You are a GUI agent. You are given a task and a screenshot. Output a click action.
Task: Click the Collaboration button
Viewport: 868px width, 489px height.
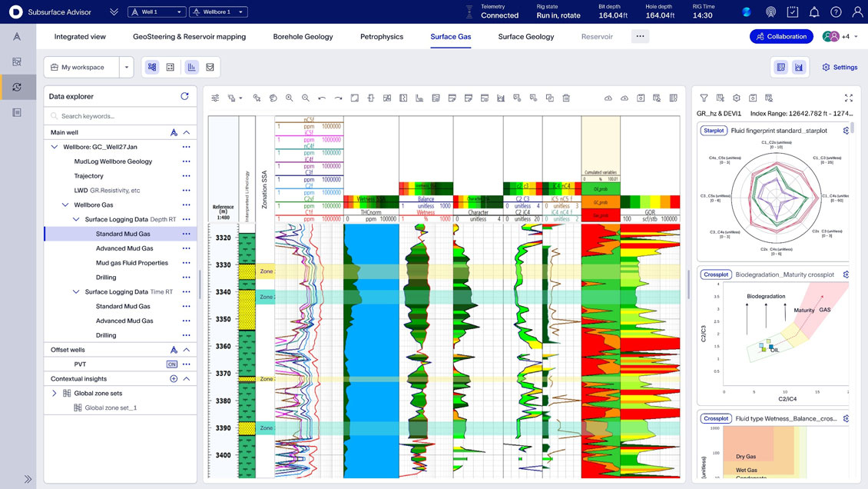click(x=781, y=36)
